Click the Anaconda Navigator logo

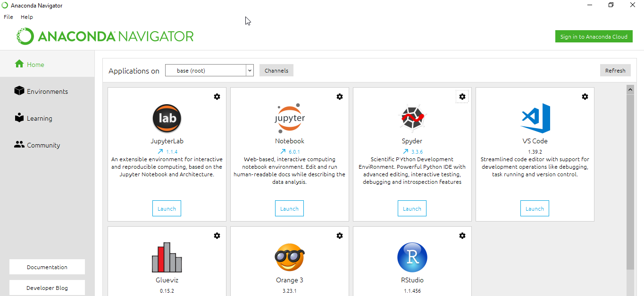pos(105,36)
